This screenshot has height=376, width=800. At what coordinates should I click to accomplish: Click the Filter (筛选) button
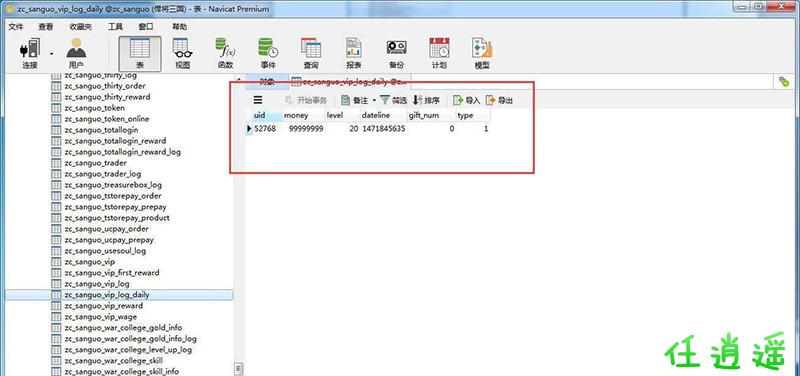[394, 101]
